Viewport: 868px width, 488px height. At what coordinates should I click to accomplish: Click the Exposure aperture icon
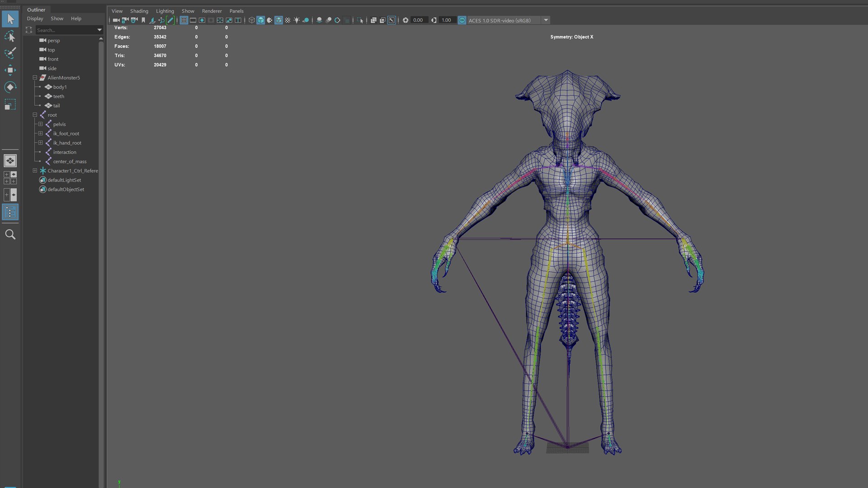[406, 20]
